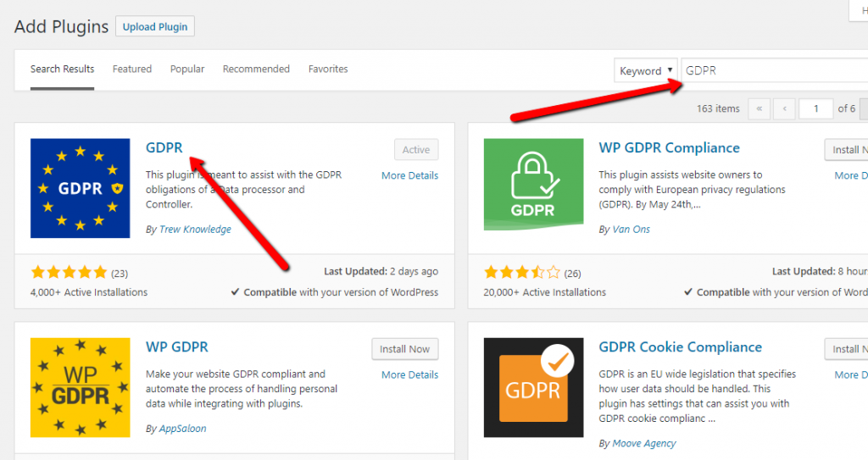Open the Popular plugins tab

(187, 69)
